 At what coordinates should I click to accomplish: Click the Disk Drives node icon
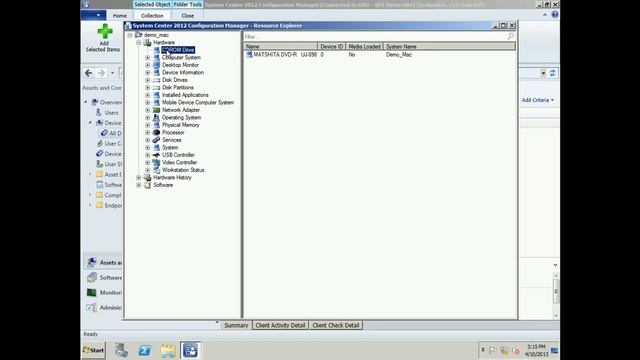156,80
